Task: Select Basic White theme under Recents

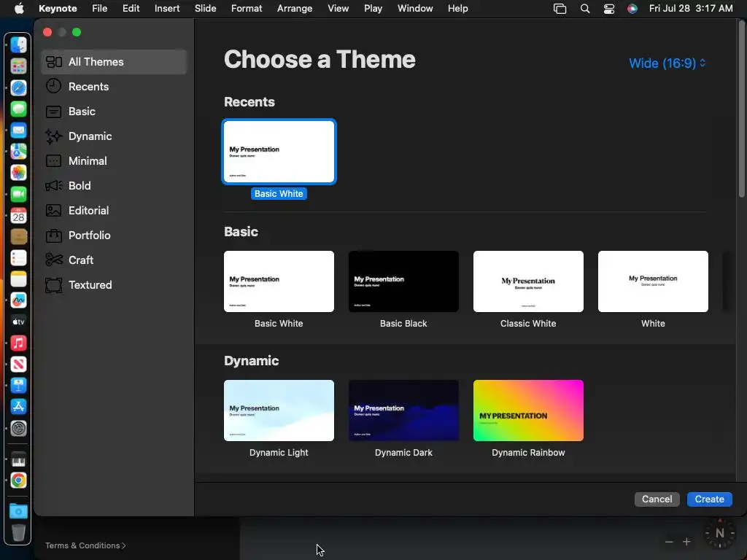Action: [279, 152]
